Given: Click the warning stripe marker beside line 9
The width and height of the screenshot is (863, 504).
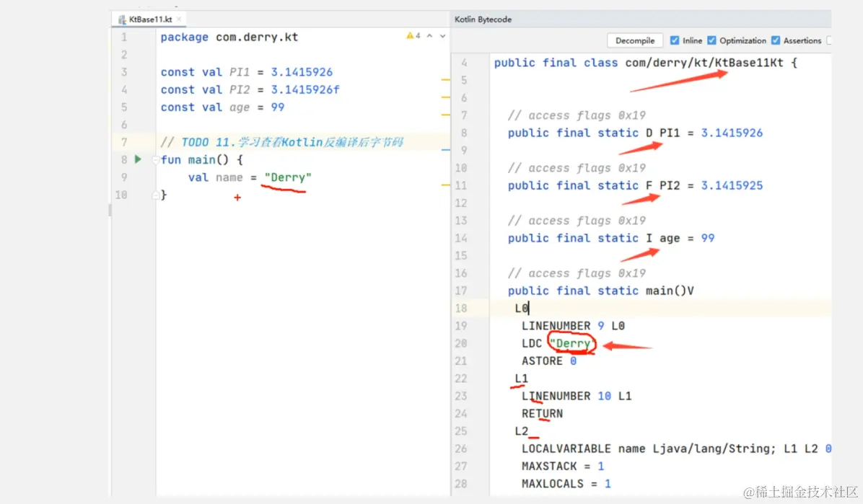Looking at the screenshot, I should point(446,185).
